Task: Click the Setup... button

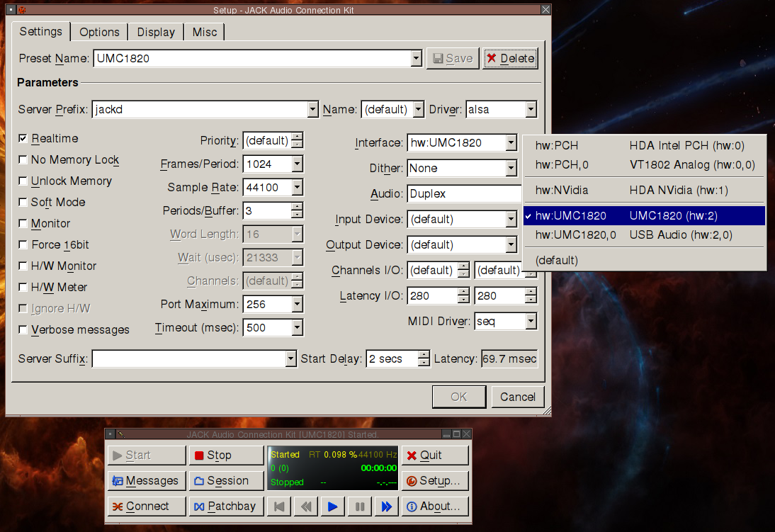Action: [x=435, y=480]
